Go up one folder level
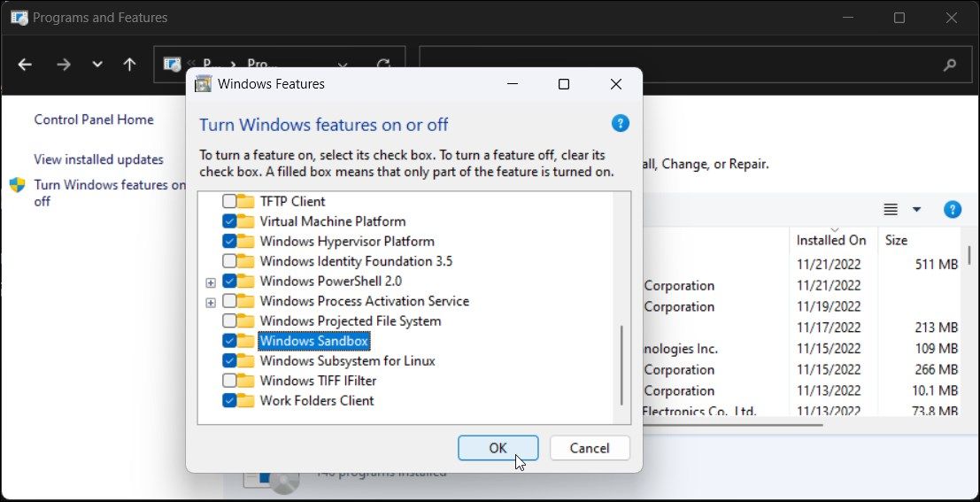Image resolution: width=980 pixels, height=502 pixels. point(129,65)
